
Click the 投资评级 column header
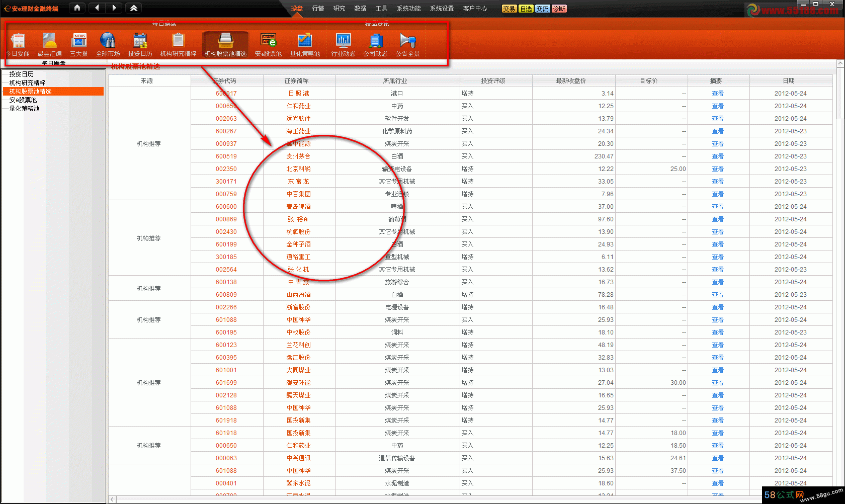coord(496,80)
